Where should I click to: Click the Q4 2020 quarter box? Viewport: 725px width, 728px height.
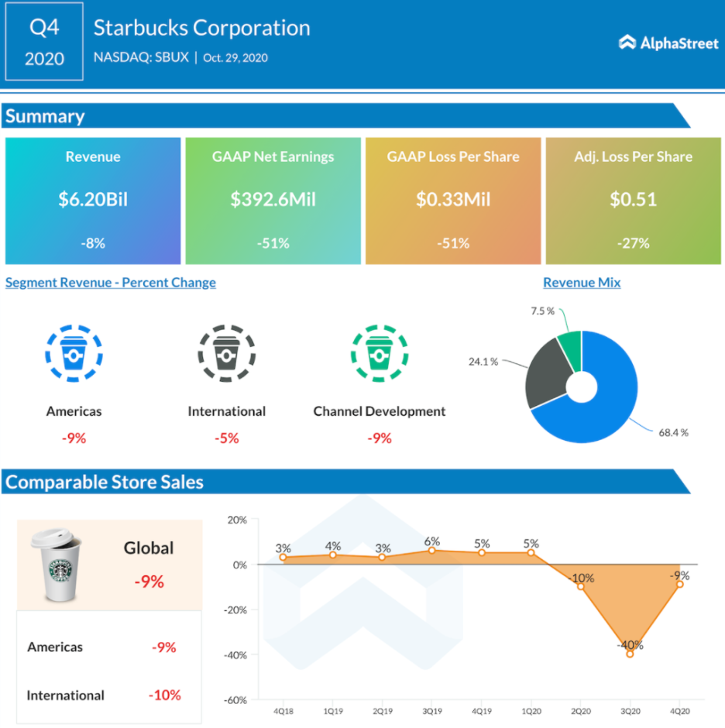tap(44, 43)
